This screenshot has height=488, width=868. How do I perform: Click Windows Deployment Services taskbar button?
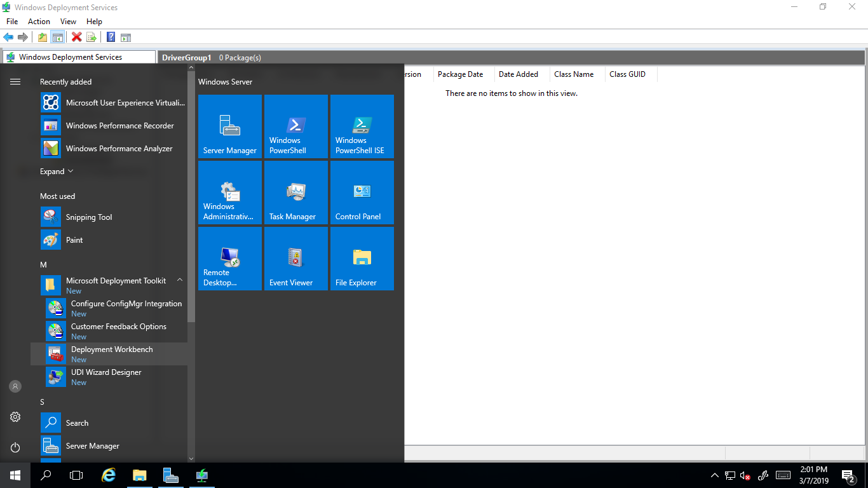point(201,475)
